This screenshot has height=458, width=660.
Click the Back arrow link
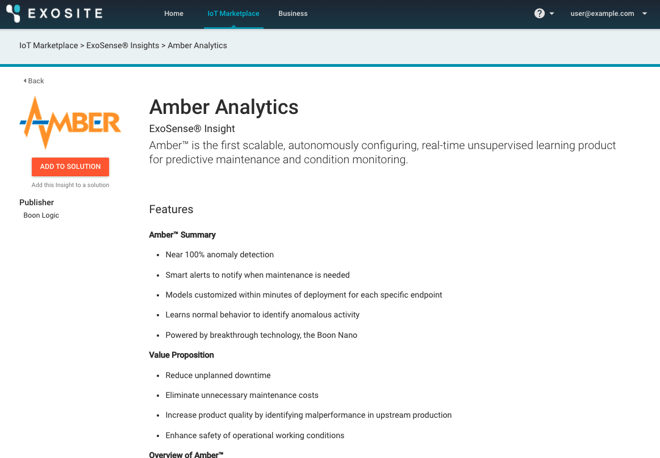34,80
